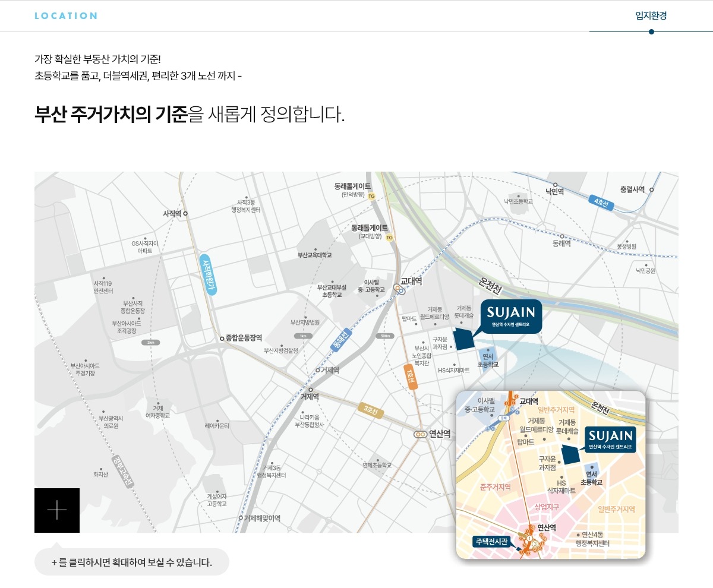Click the 연제초등학교 label
This screenshot has height=588, width=713.
click(x=377, y=465)
